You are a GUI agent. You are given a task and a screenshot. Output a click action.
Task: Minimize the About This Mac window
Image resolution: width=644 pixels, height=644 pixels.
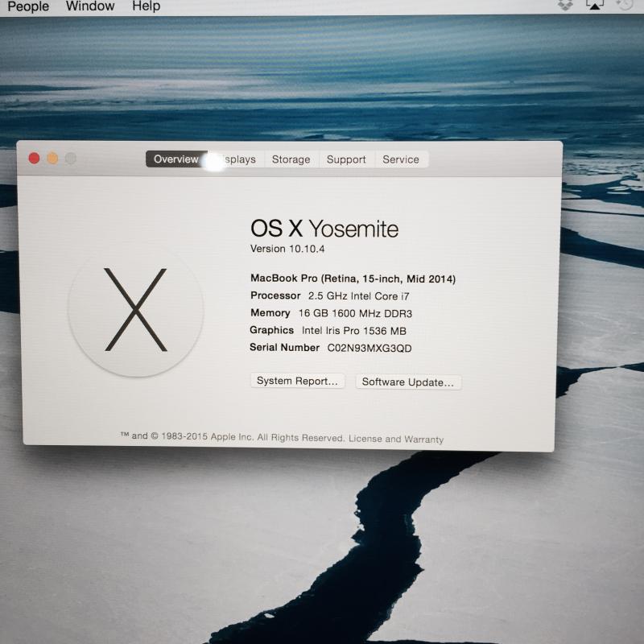point(52,158)
